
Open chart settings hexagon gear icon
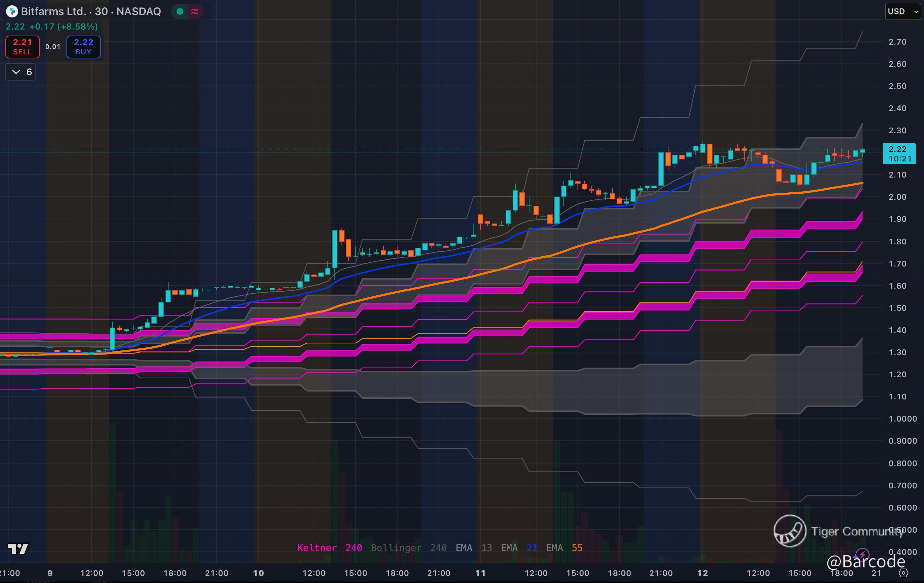tap(903, 573)
